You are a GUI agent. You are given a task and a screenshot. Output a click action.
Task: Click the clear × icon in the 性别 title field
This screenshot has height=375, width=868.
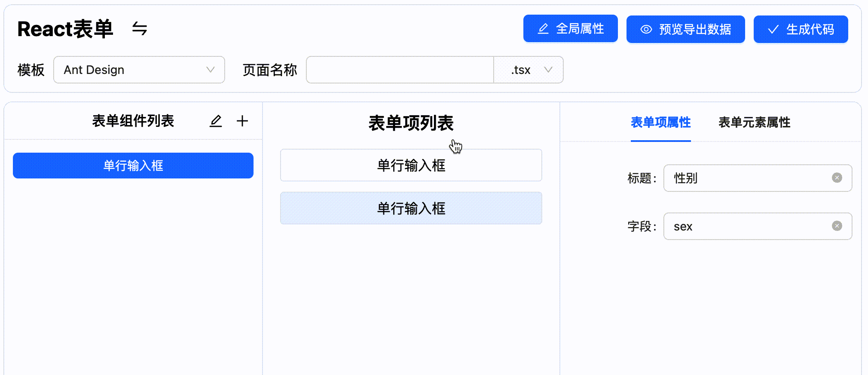point(837,177)
